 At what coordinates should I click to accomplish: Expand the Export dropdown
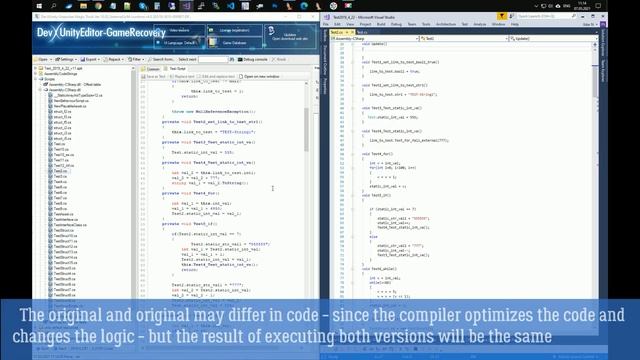pos(90,60)
